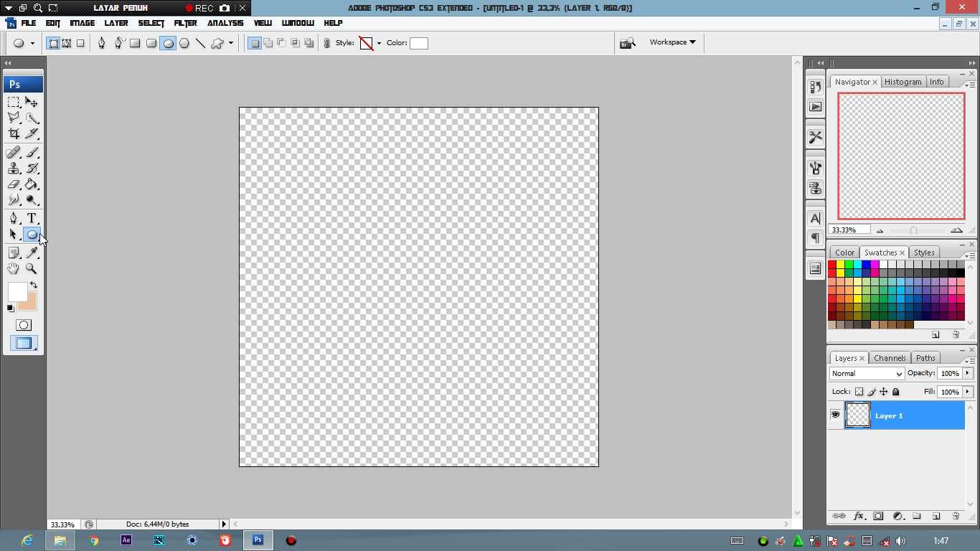Select the Brush tool
Viewport: 980px width, 551px height.
click(x=32, y=153)
